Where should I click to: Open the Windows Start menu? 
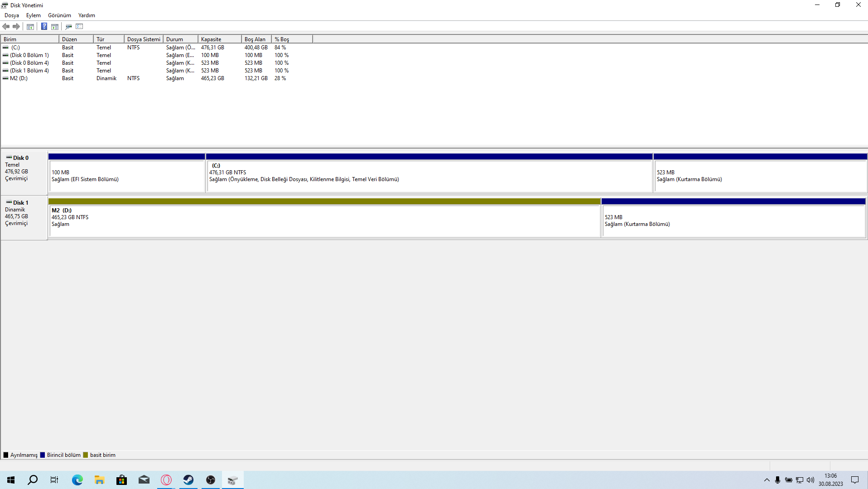11,480
